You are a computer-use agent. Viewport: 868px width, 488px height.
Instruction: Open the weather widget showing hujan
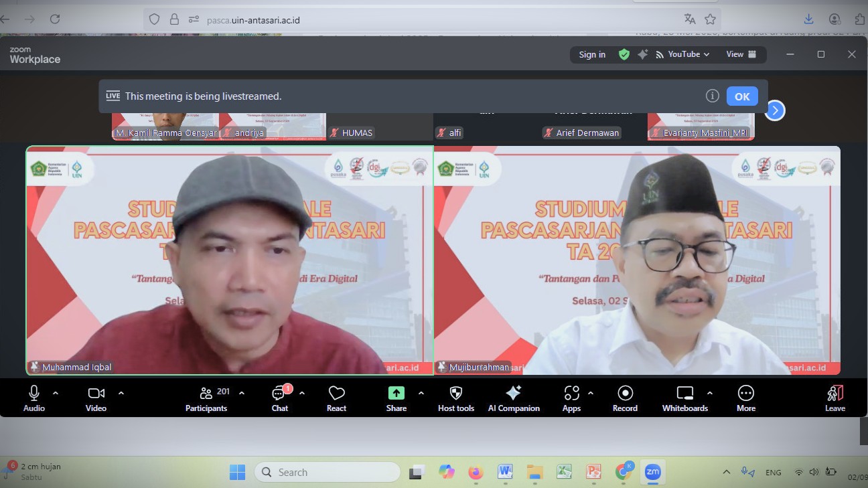pos(33,471)
